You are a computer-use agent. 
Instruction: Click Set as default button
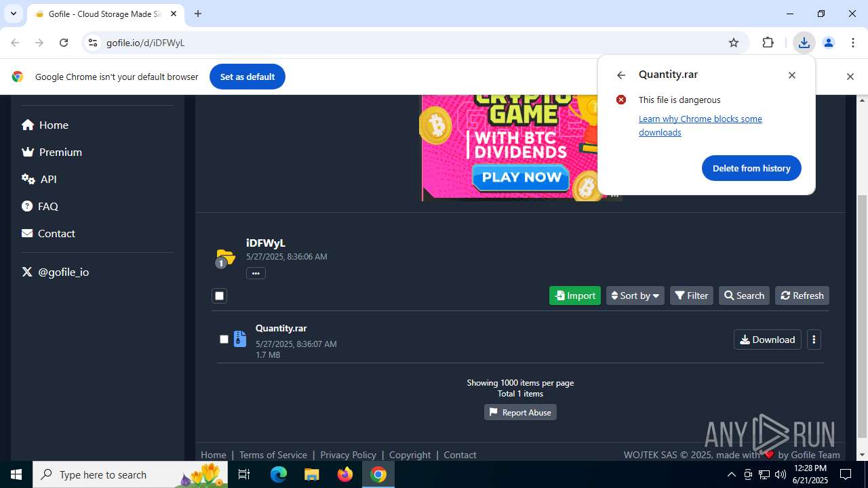pyautogui.click(x=248, y=77)
